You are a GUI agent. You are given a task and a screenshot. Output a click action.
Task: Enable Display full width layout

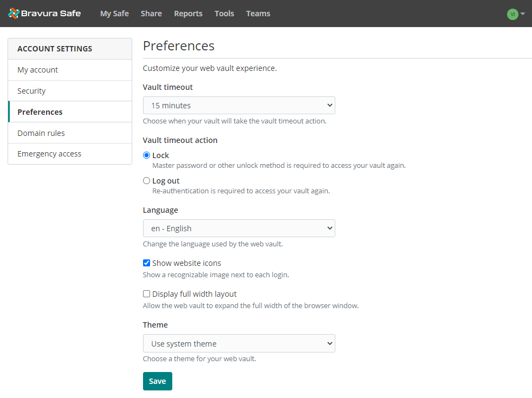[146, 294]
